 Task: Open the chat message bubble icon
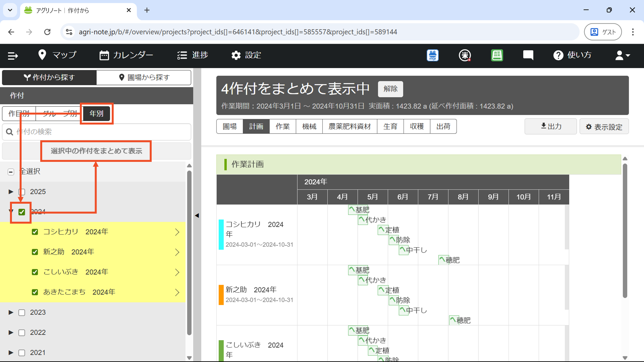pyautogui.click(x=528, y=55)
